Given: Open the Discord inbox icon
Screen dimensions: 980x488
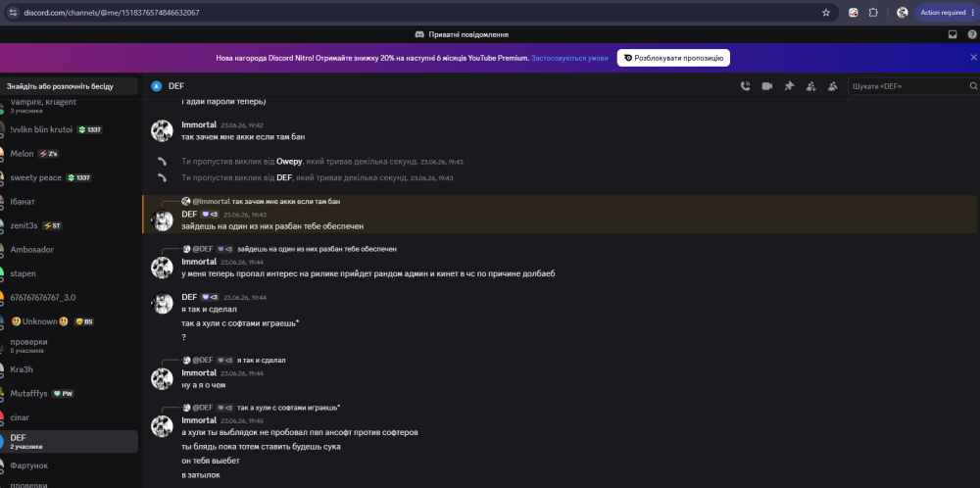Looking at the screenshot, I should 953,34.
